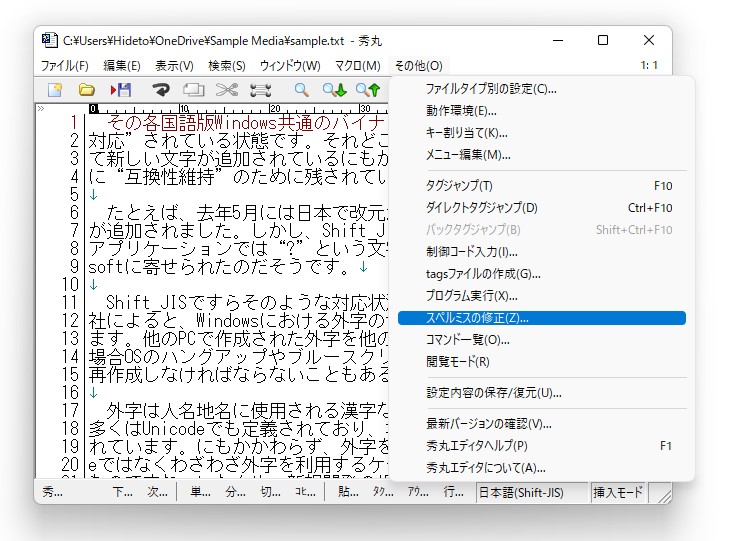Click line 1 red text with Windows

[x=247, y=122]
